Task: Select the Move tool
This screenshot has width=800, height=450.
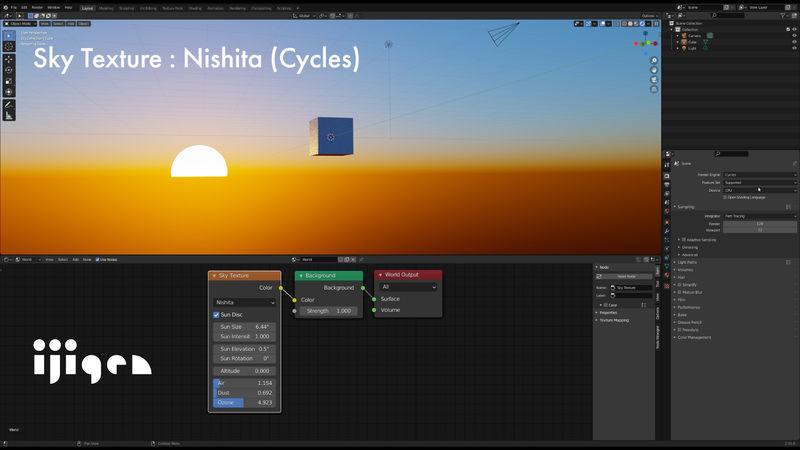Action: click(x=9, y=59)
